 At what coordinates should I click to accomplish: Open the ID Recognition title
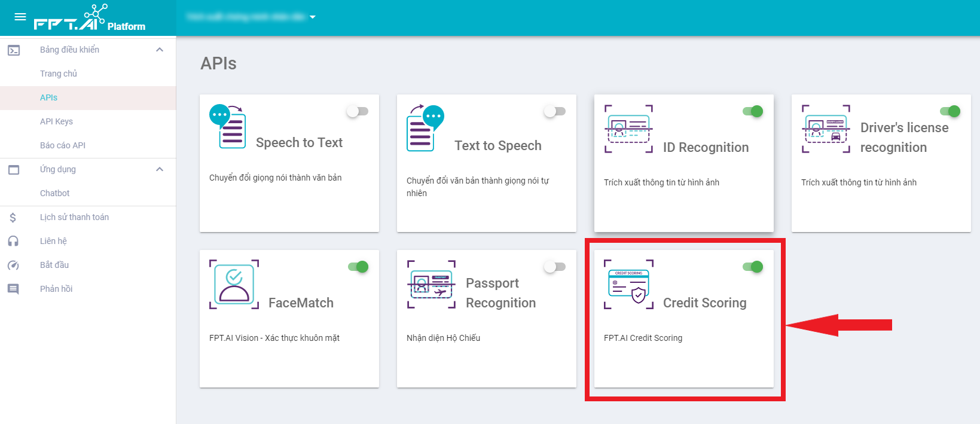click(x=706, y=147)
